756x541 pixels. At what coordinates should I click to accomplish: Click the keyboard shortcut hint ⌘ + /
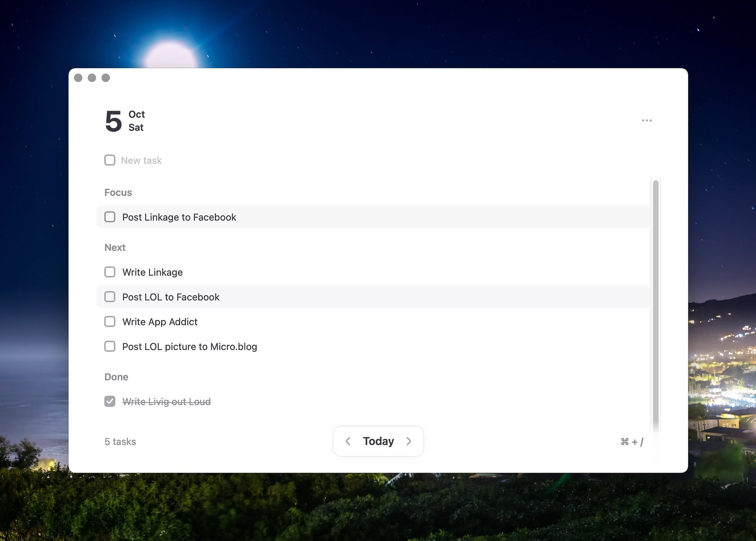632,442
